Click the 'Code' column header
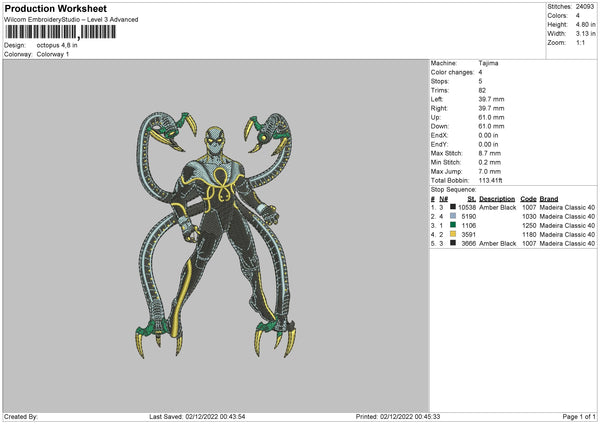 point(528,199)
